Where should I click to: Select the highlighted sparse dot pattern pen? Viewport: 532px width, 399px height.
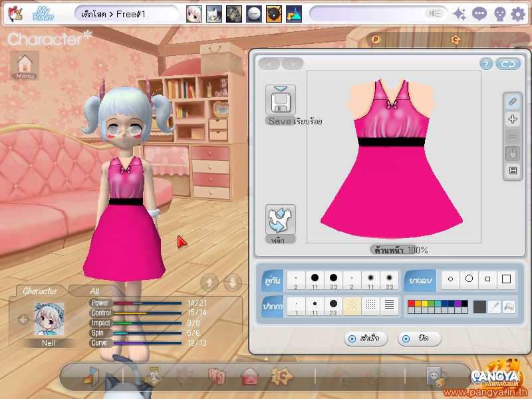pos(352,307)
